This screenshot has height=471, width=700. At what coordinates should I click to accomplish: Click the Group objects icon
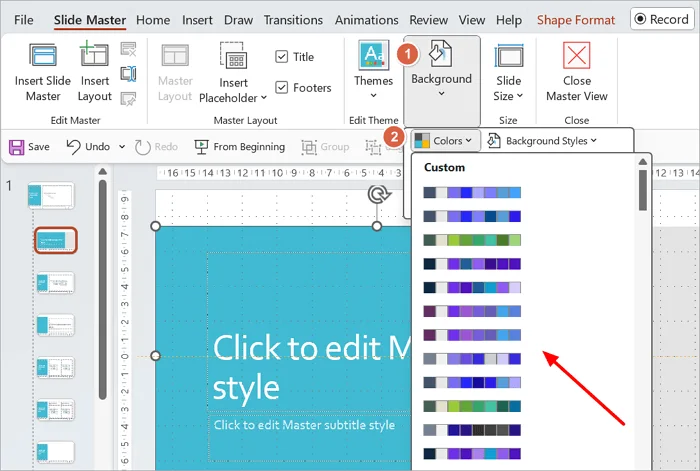pos(308,147)
